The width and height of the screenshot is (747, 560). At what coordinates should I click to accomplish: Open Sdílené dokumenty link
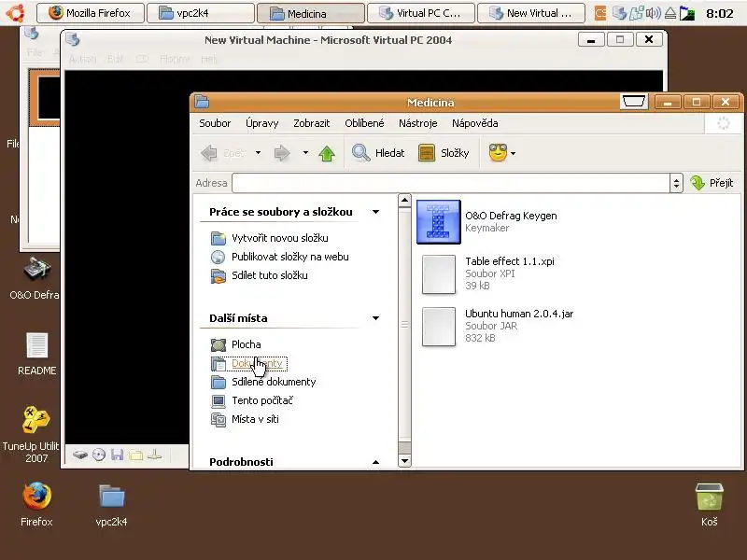coord(274,382)
